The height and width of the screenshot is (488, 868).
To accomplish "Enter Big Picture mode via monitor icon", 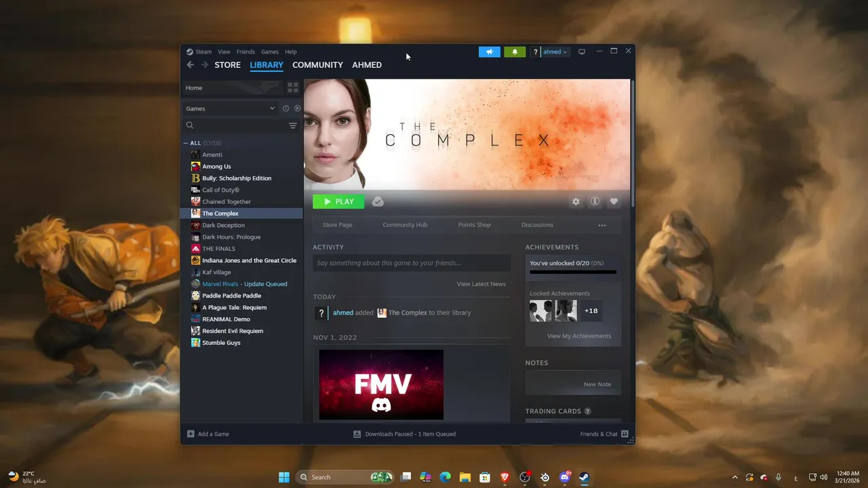I will pyautogui.click(x=581, y=52).
